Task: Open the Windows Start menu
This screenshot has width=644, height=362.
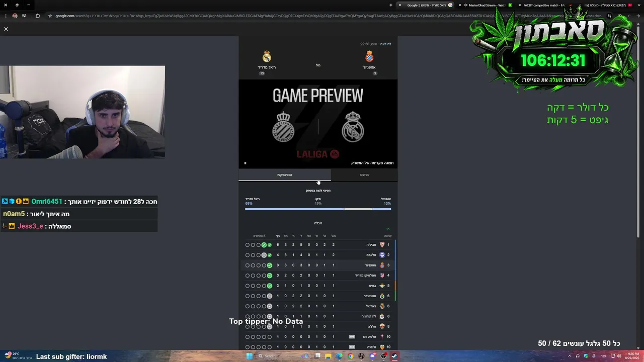Action: (249, 356)
